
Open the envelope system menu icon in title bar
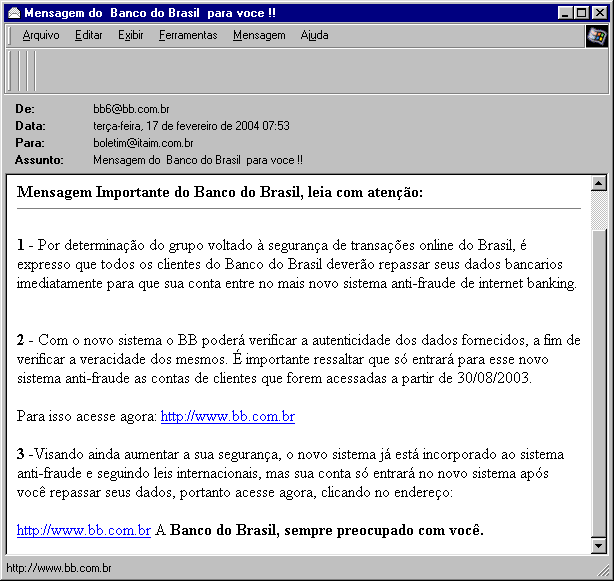13,13
